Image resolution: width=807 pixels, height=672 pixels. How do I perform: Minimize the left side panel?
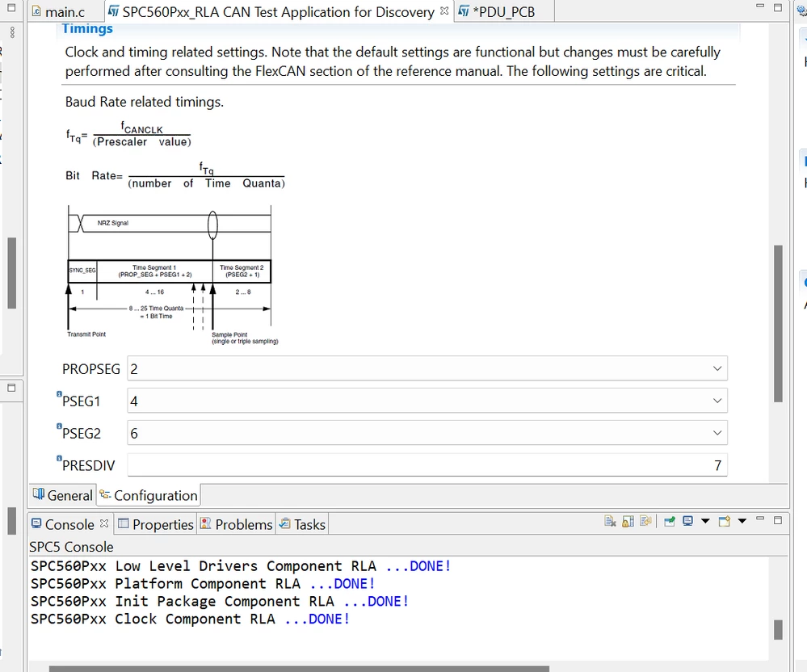[11, 7]
